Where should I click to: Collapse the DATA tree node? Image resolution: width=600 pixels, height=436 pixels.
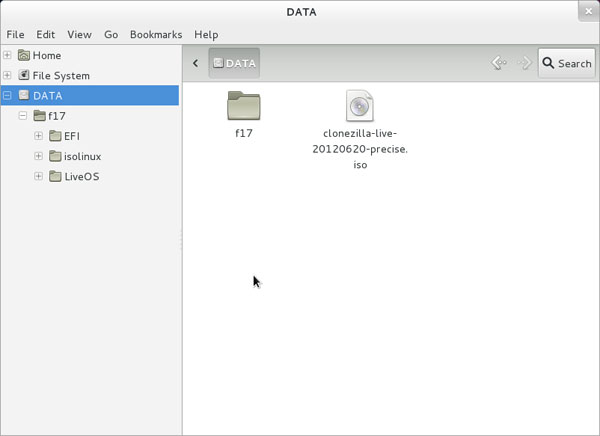click(x=8, y=96)
